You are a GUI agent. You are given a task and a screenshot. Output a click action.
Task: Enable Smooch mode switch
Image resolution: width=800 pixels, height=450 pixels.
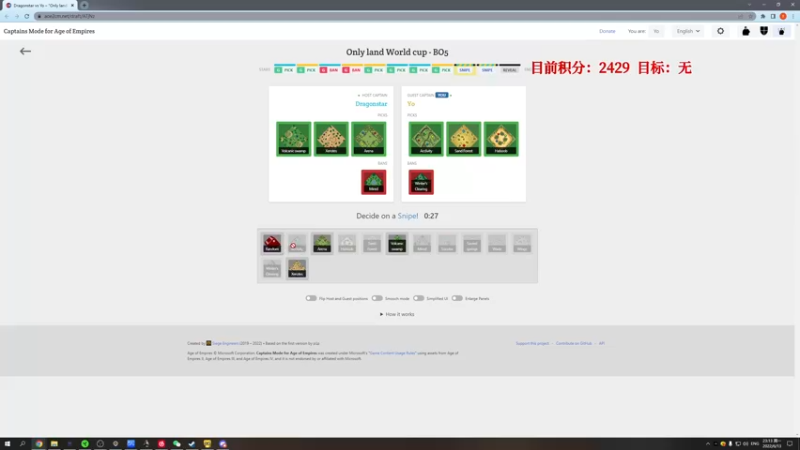click(x=377, y=298)
